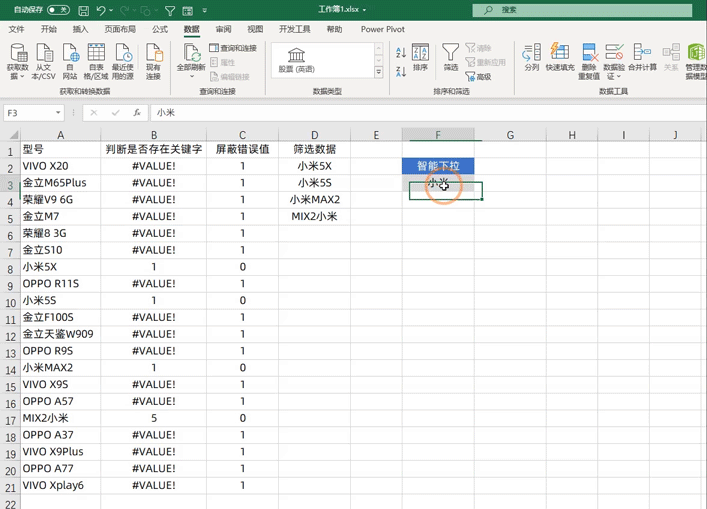Image resolution: width=707 pixels, height=509 pixels.
Task: Click the 高级 advanced filter button
Action: 479,76
